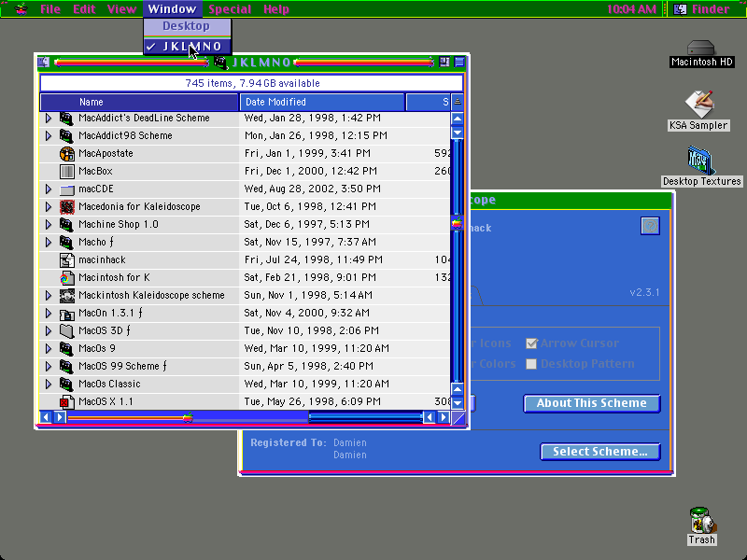Click the Macho folder icon
The height and width of the screenshot is (560, 747).
[66, 242]
